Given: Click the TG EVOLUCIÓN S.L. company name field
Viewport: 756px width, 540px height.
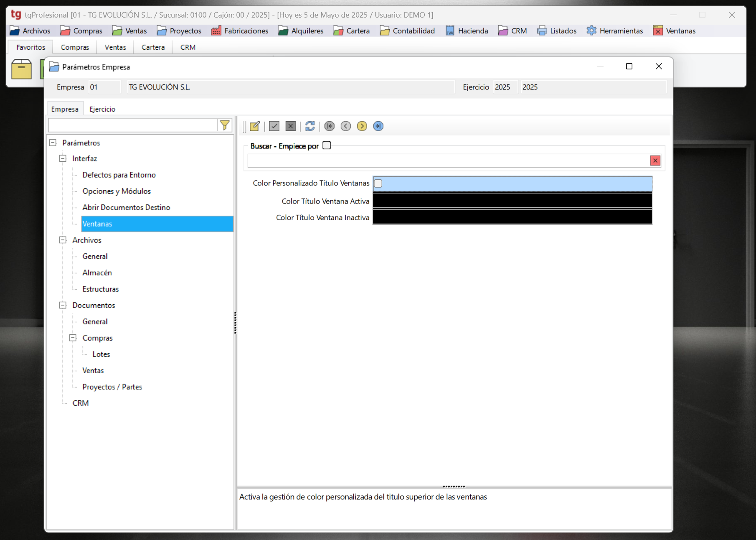Looking at the screenshot, I should 291,87.
